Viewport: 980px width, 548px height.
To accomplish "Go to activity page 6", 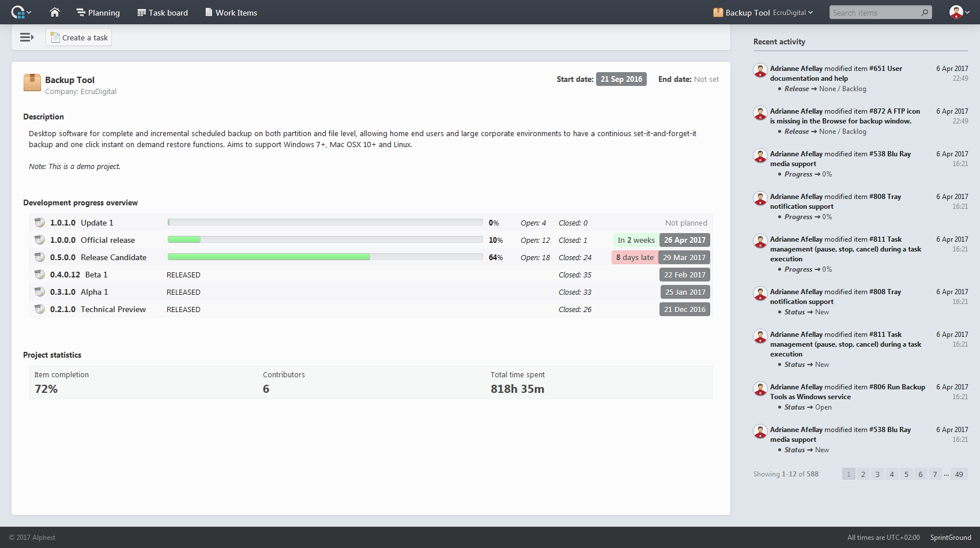I will click(921, 474).
